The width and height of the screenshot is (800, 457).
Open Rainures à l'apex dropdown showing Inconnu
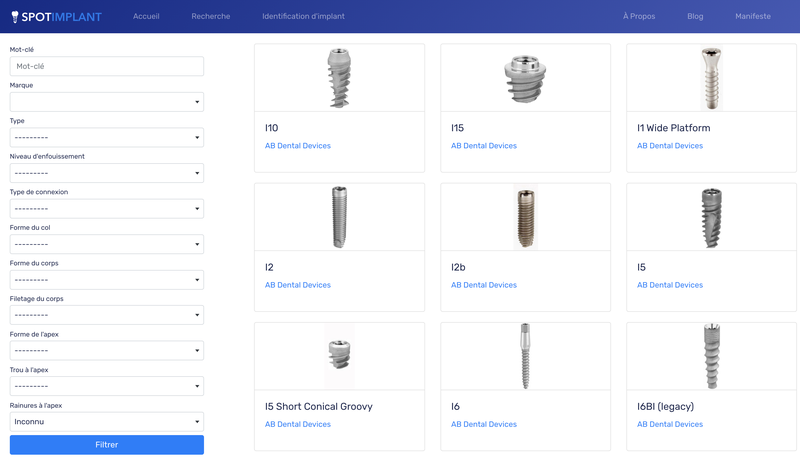[107, 422]
